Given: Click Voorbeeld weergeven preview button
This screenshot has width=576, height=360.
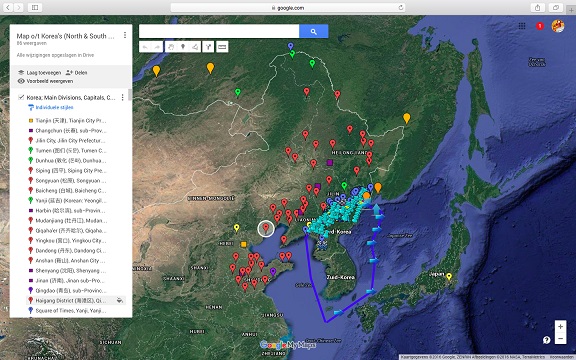Looking at the screenshot, I should tap(46, 81).
